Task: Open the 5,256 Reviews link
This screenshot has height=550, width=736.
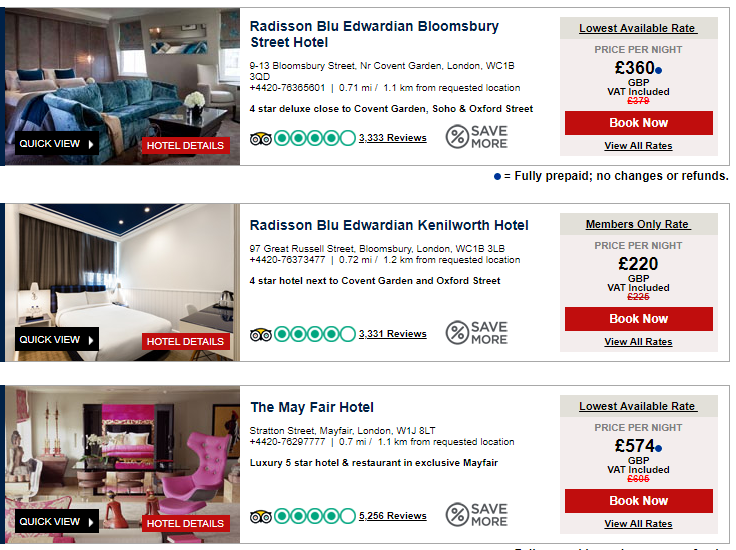Action: tap(392, 516)
